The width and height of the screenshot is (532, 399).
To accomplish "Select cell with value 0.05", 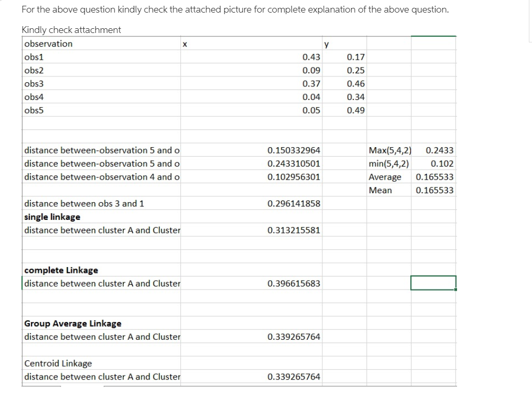I will [252, 110].
